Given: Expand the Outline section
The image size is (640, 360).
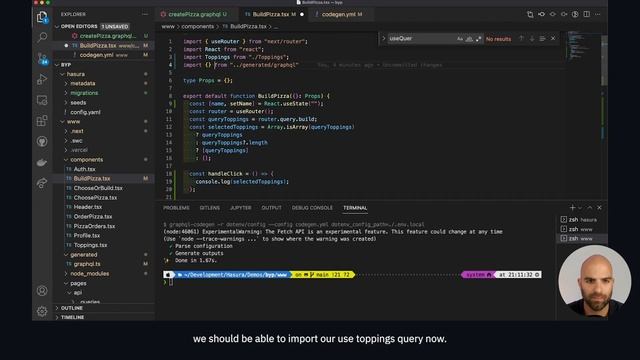Looking at the screenshot, I should coord(71,308).
